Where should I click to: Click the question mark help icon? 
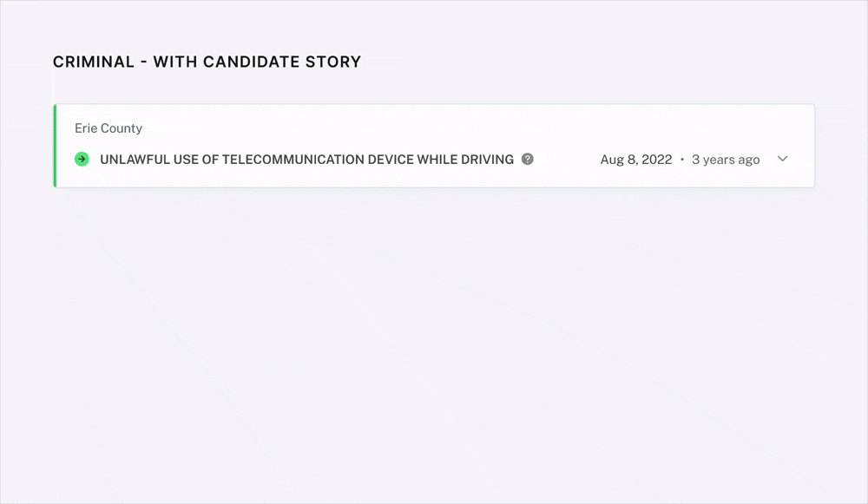(528, 160)
